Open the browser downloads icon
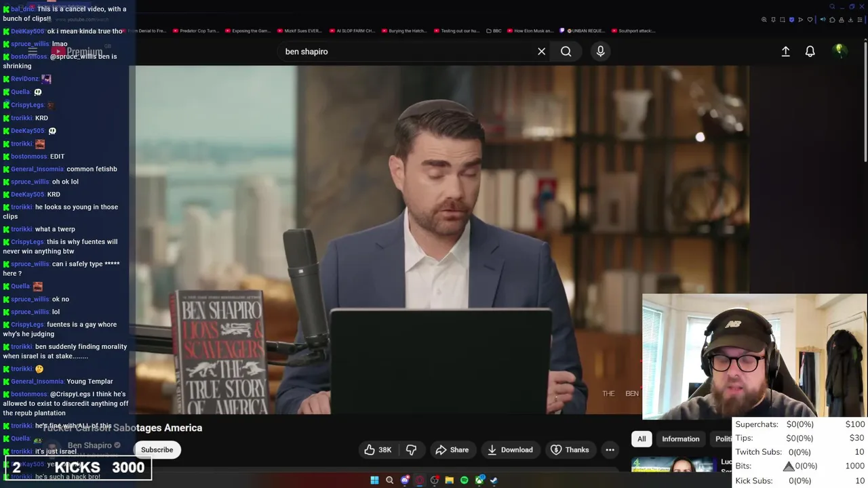 tap(850, 20)
